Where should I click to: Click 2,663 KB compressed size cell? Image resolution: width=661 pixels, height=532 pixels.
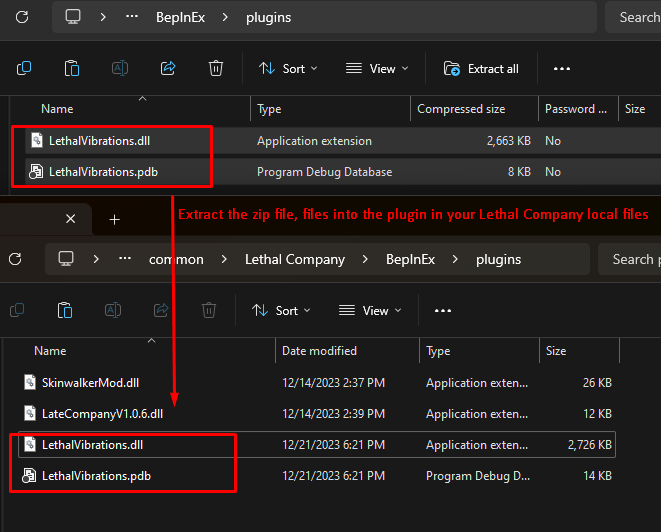508,141
